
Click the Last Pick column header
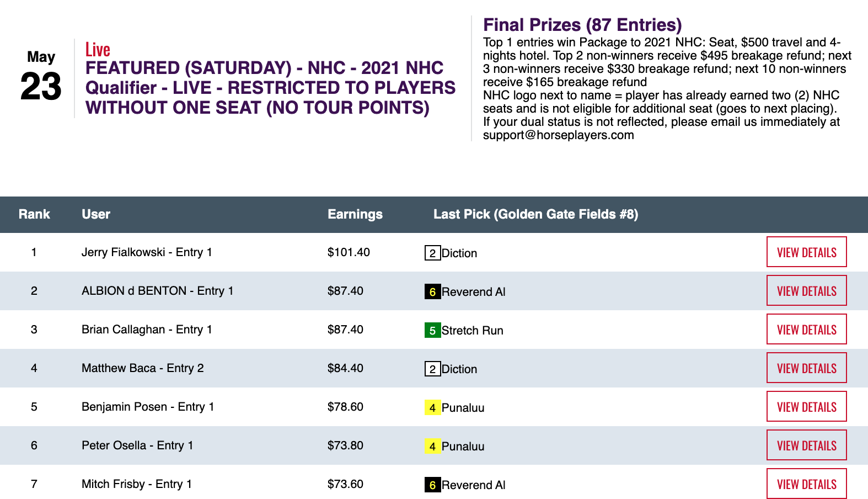click(535, 214)
